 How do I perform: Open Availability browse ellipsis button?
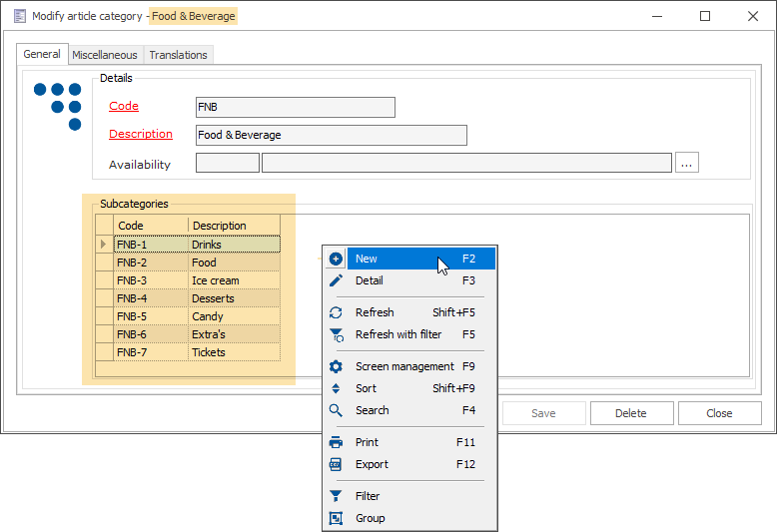(686, 163)
